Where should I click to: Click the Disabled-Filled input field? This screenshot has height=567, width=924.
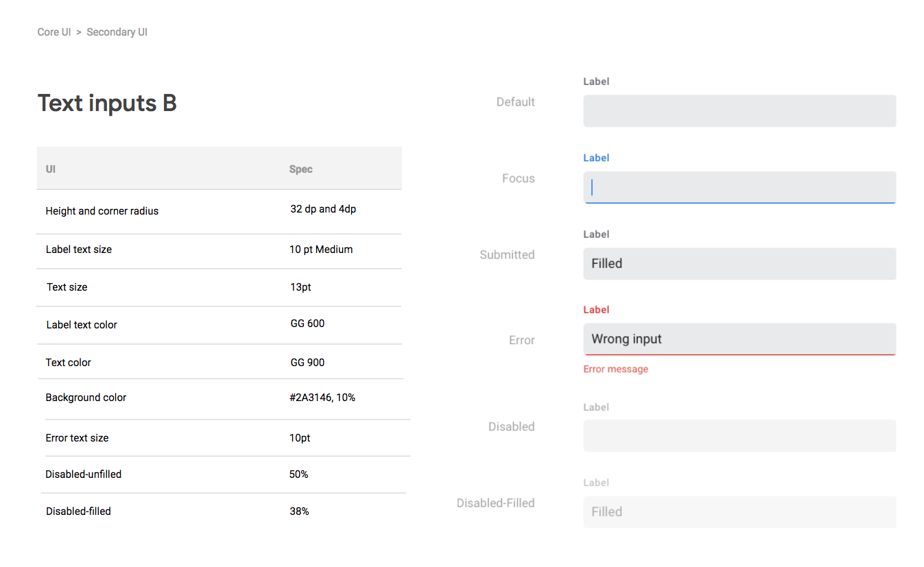(x=739, y=511)
